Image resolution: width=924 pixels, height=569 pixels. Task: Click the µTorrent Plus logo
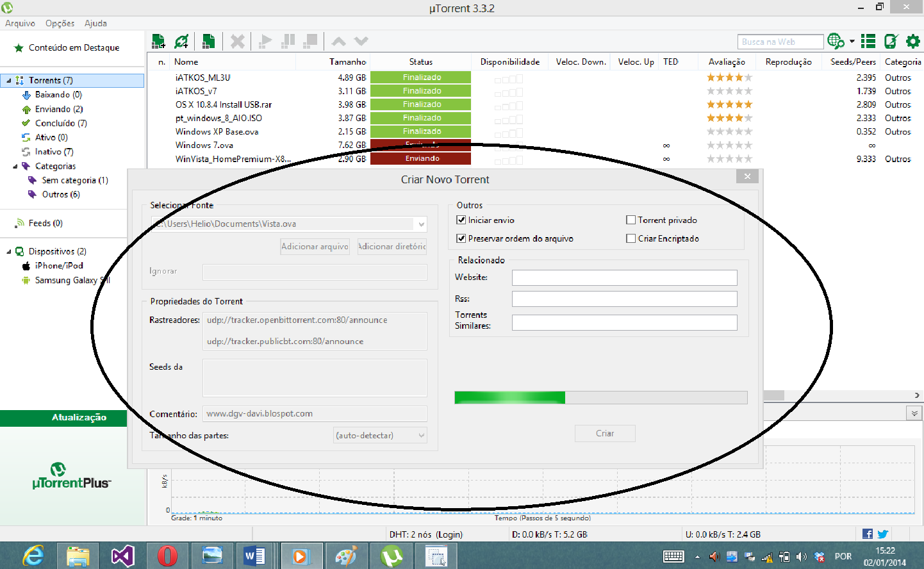(x=71, y=476)
